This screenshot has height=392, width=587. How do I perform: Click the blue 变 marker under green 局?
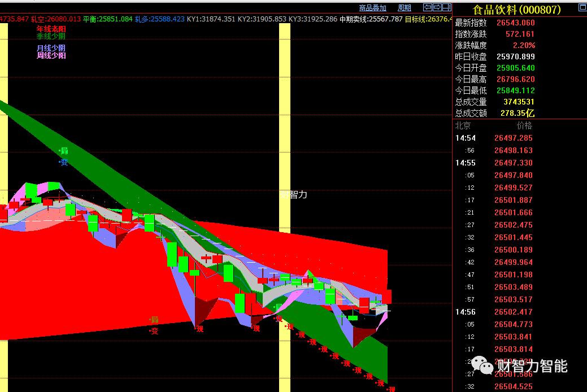64,162
